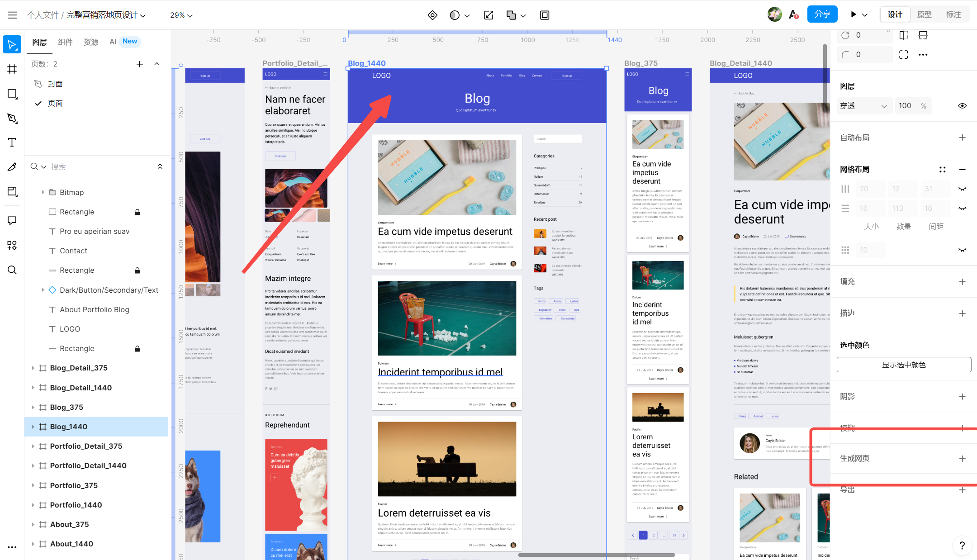Collapse all layers with double chevron
977x560 pixels.
160,166
